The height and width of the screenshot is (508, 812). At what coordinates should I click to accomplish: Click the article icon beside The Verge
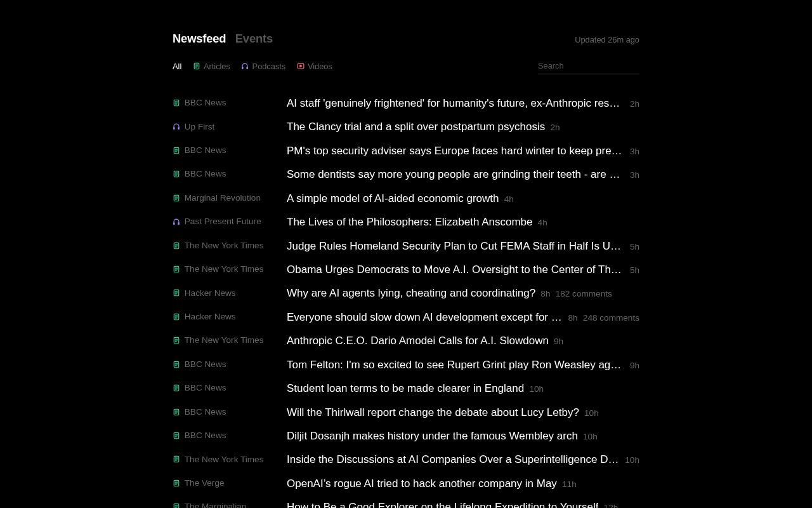[x=176, y=483]
